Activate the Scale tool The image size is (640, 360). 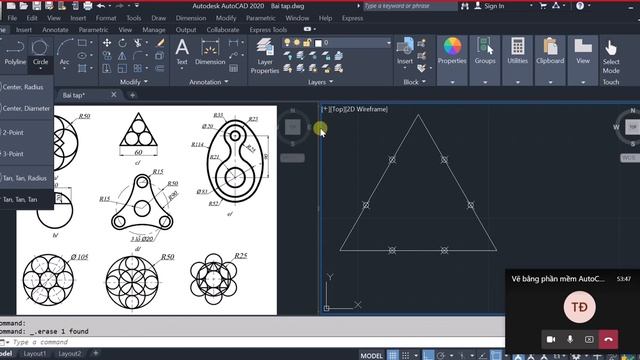coord(122,68)
